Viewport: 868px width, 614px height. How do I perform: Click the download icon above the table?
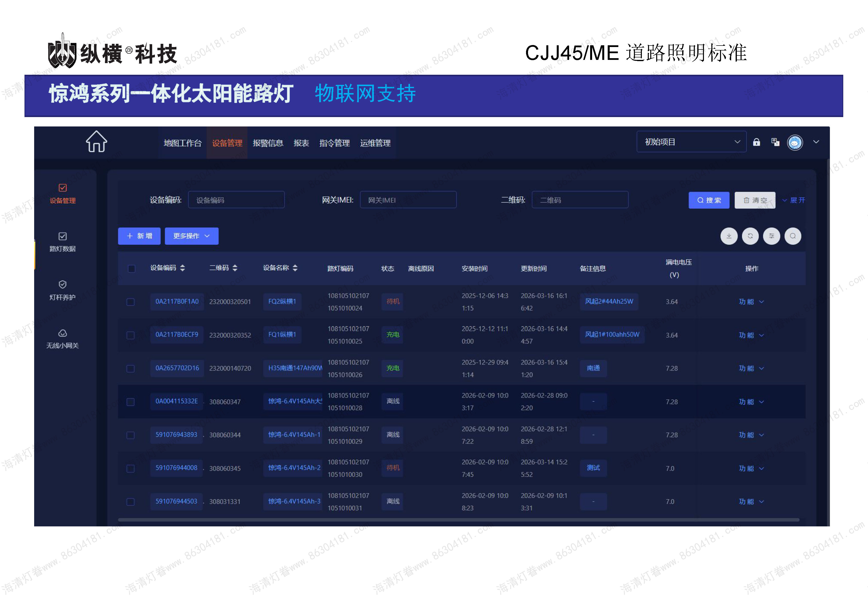click(729, 236)
